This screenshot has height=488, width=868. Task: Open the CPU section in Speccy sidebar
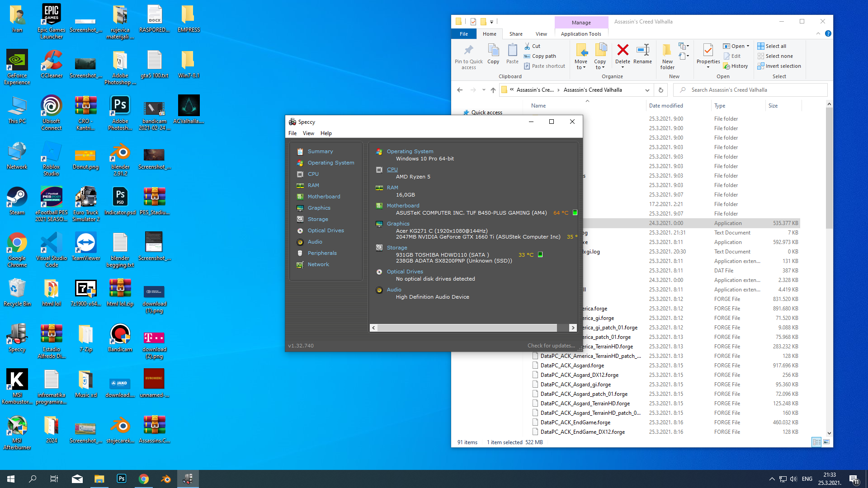point(313,174)
